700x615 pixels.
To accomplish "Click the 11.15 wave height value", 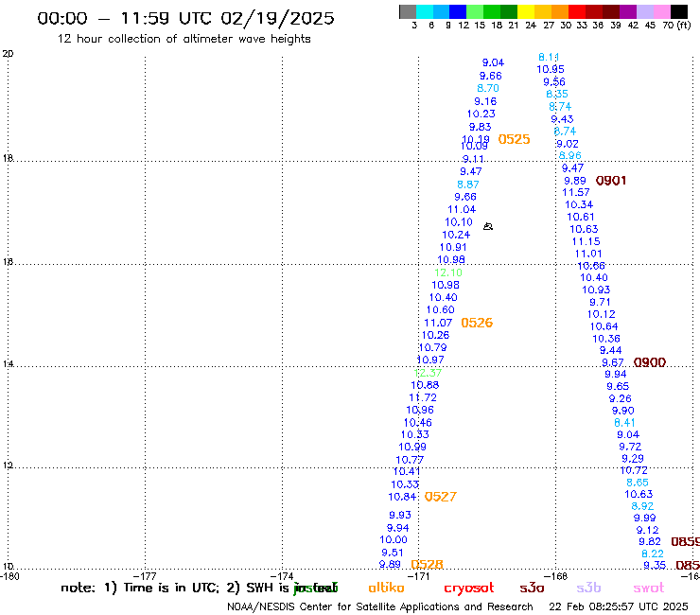I will (x=586, y=241).
